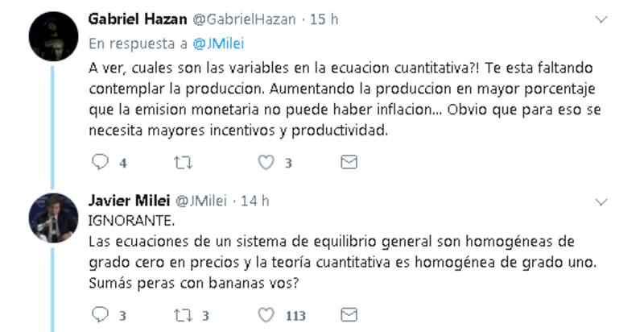644x332 pixels.
Task: Like Javier Milei's tweet with 113 likes
Action: pyautogui.click(x=266, y=314)
